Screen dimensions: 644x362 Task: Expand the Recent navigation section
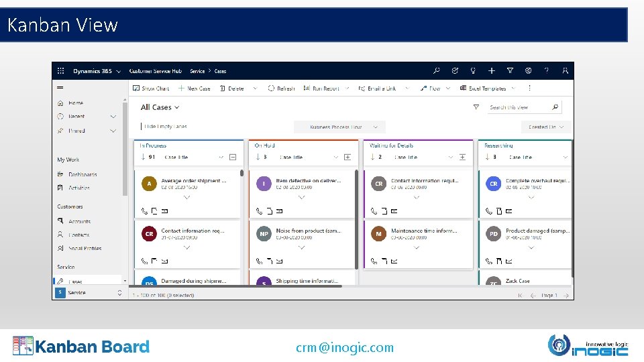[113, 117]
